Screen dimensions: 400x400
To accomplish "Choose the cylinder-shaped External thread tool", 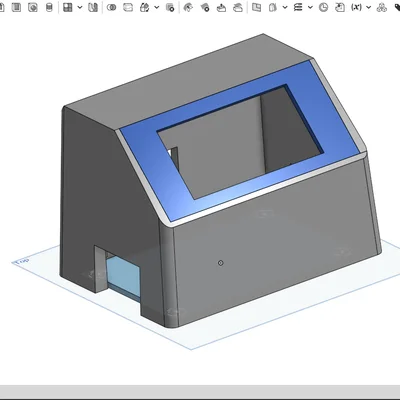I will [x=49, y=7].
